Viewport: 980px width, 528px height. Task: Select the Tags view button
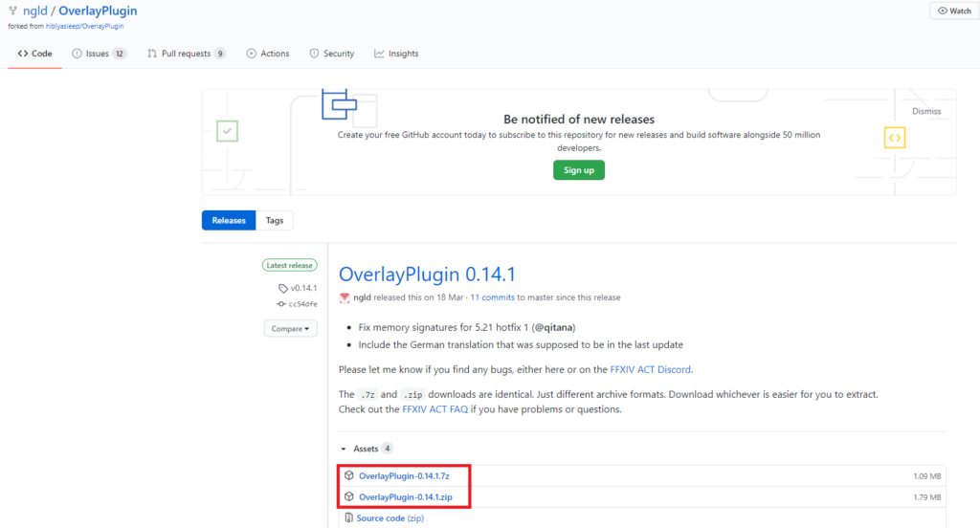point(275,220)
